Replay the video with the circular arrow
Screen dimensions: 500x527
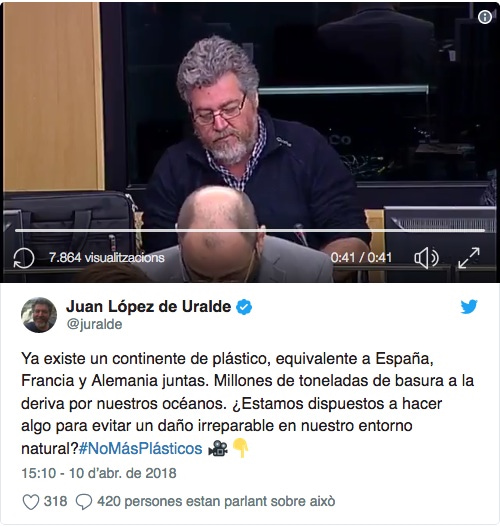[24, 258]
